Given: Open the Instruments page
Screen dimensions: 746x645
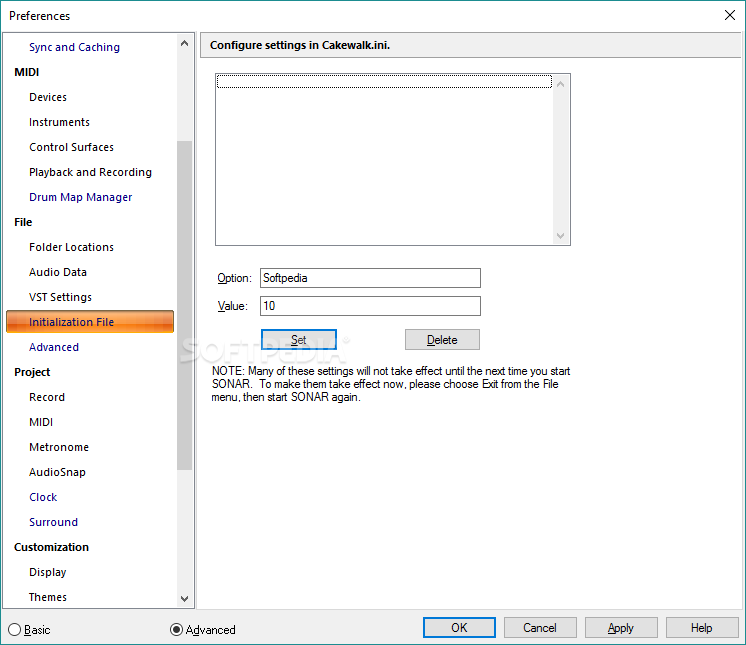Looking at the screenshot, I should pyautogui.click(x=59, y=122).
